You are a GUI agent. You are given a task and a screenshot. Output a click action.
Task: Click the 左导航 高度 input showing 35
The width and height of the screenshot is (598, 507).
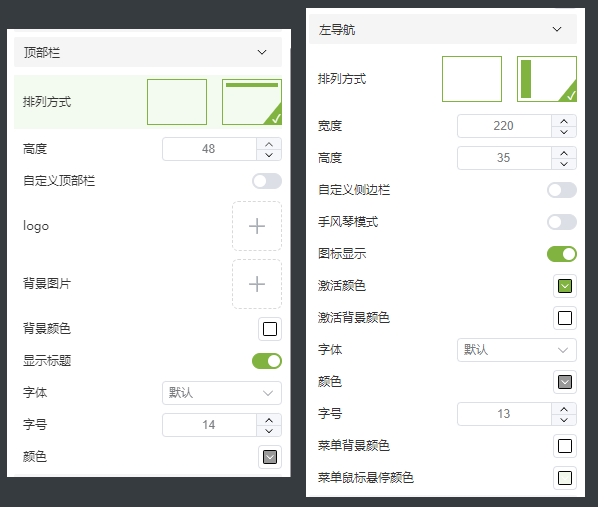click(505, 158)
